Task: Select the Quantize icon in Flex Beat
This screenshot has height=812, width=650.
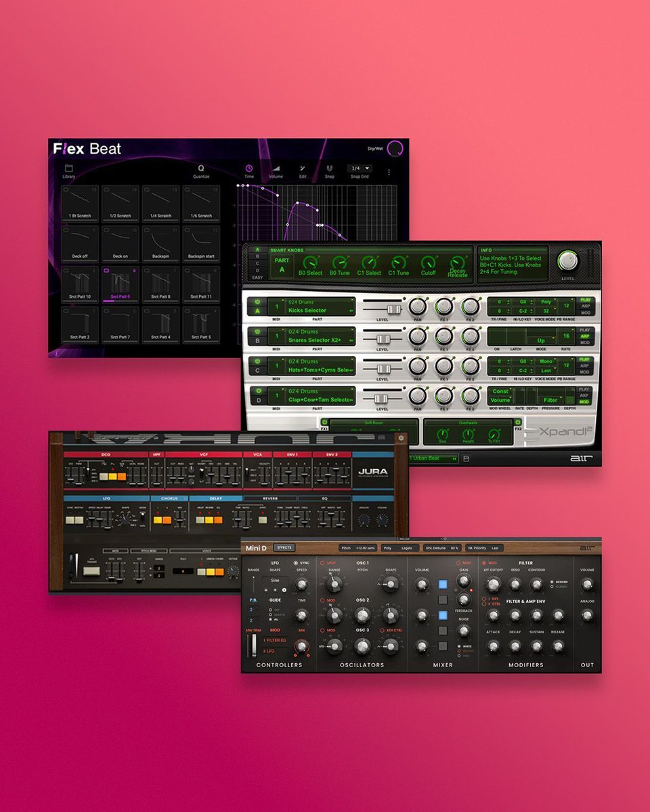Action: click(x=200, y=168)
